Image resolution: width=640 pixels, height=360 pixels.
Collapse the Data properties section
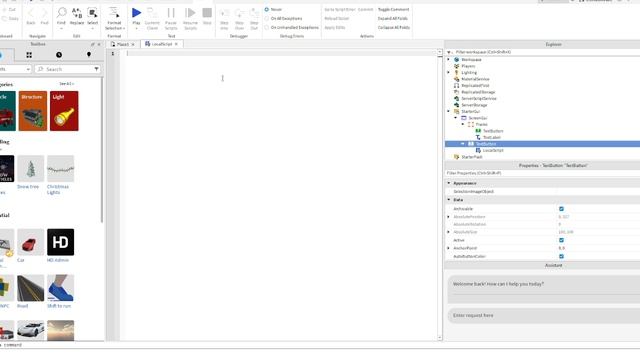click(449, 200)
